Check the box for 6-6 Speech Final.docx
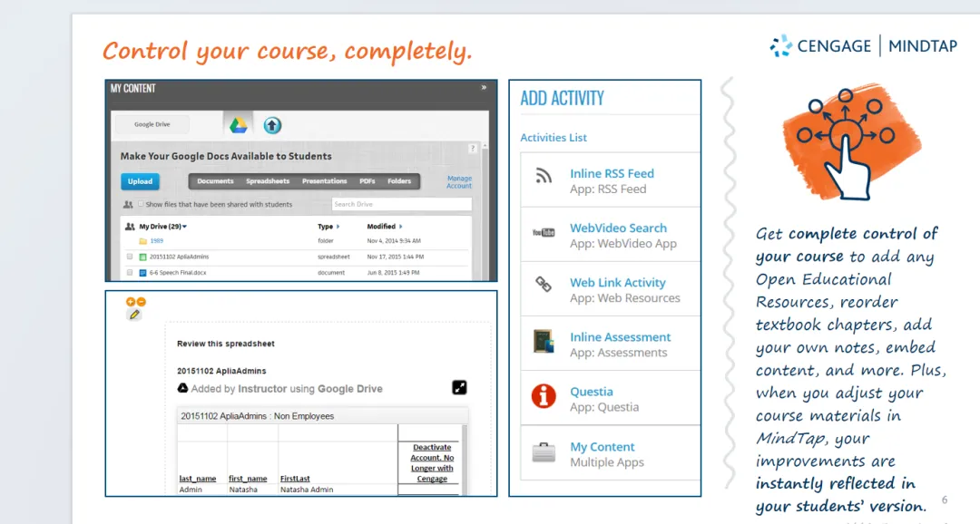This screenshot has height=524, width=980. (x=130, y=273)
